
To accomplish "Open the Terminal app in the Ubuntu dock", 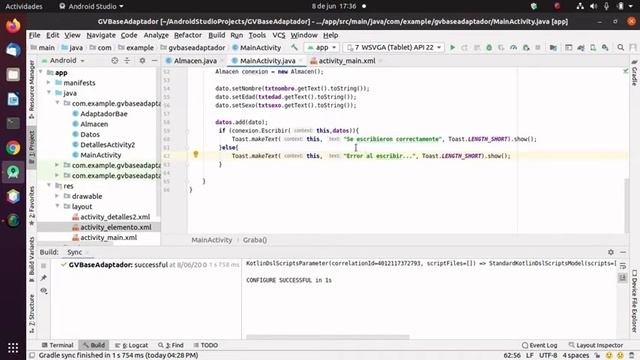I will pos(13,123).
